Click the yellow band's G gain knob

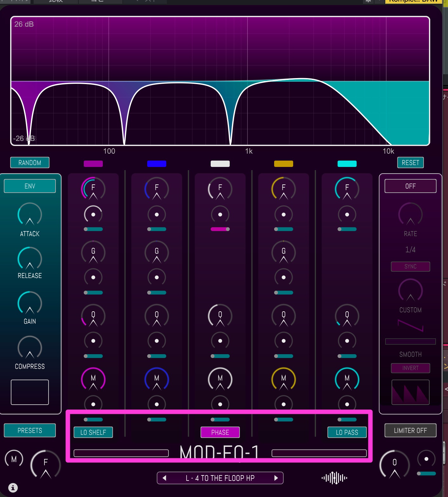[284, 253]
